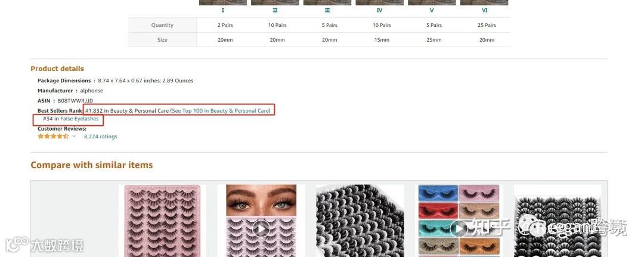Expand the star rating dropdown chevron

pos(75,137)
